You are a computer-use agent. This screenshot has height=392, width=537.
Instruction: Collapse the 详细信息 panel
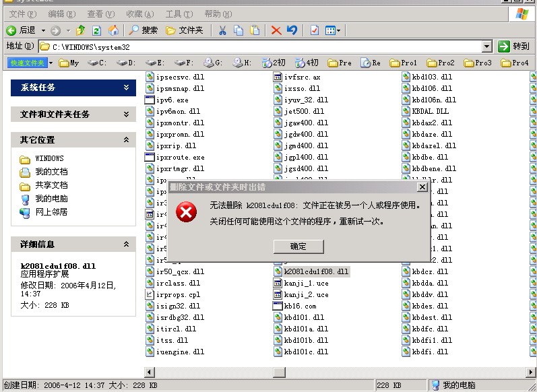coord(73,244)
